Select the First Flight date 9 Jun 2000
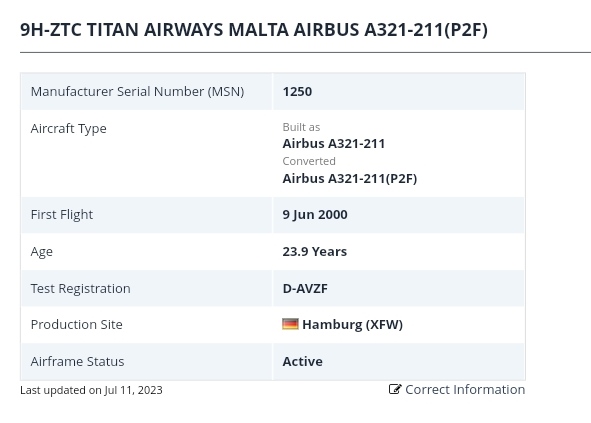Viewport: 591px width, 423px height. (x=315, y=215)
